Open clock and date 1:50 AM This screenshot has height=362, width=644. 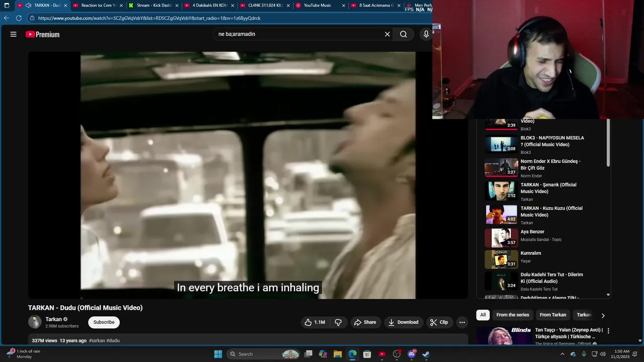point(621,354)
